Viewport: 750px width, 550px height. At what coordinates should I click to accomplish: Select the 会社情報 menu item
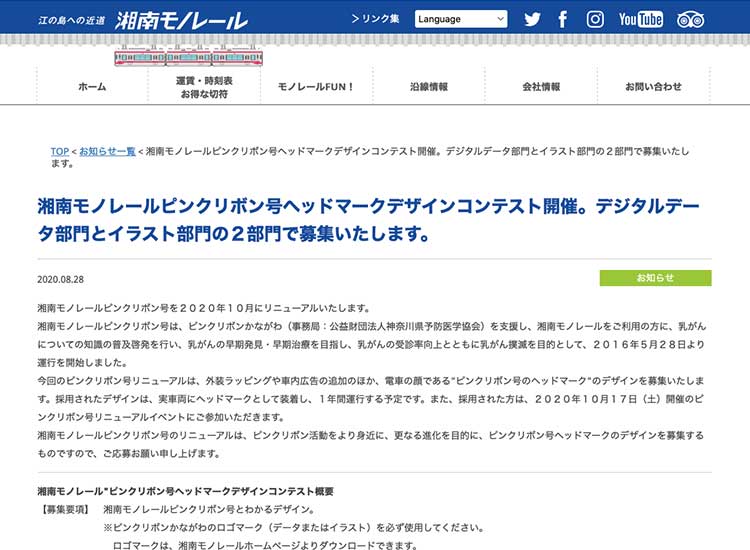point(541,87)
